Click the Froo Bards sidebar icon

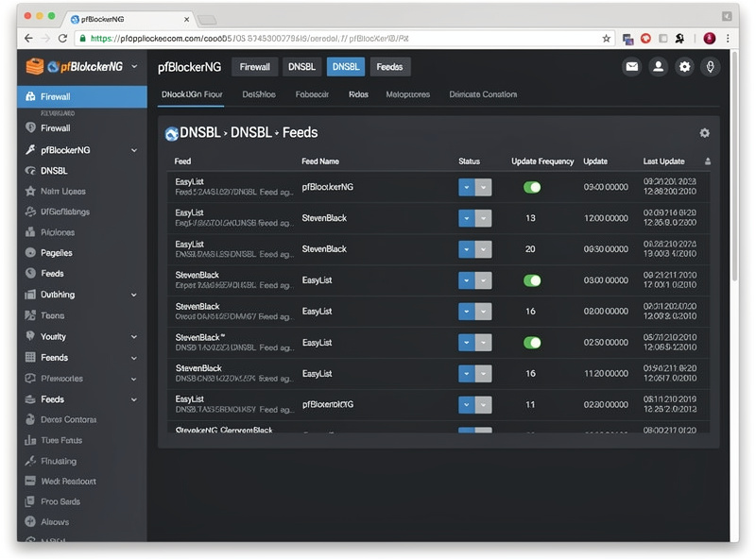[x=30, y=501]
